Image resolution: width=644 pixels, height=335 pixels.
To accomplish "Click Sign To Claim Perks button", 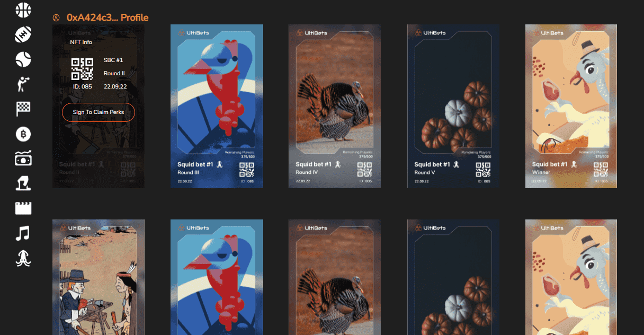I will tap(99, 112).
